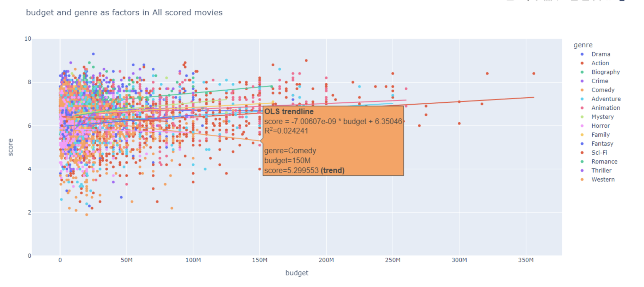Click the 350M x-axis tick label
Image resolution: width=644 pixels, height=287 pixels.
point(525,260)
